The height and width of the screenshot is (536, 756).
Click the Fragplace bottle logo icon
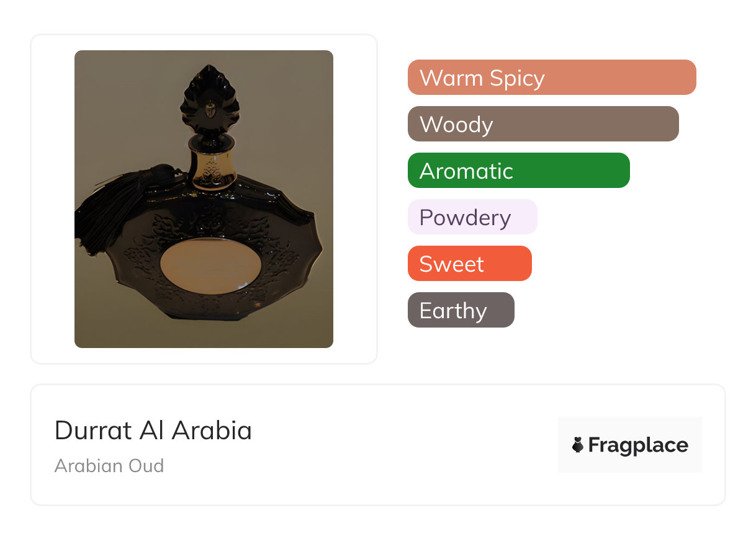[x=578, y=445]
